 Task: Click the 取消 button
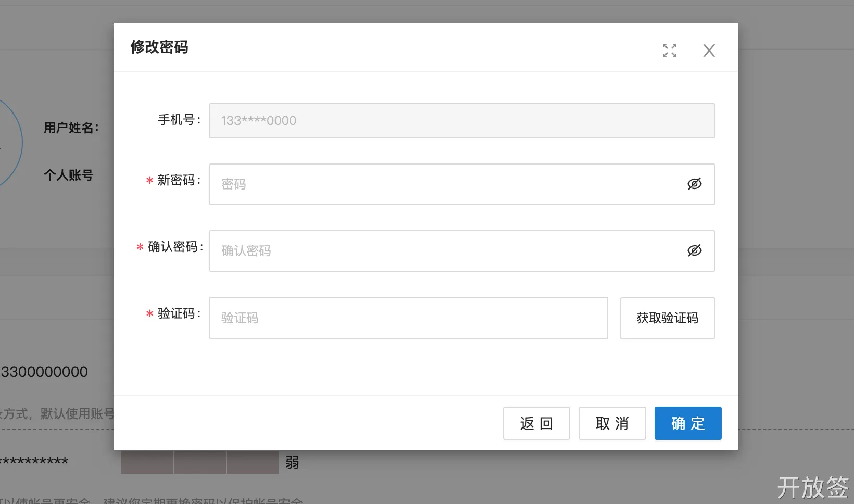click(612, 423)
